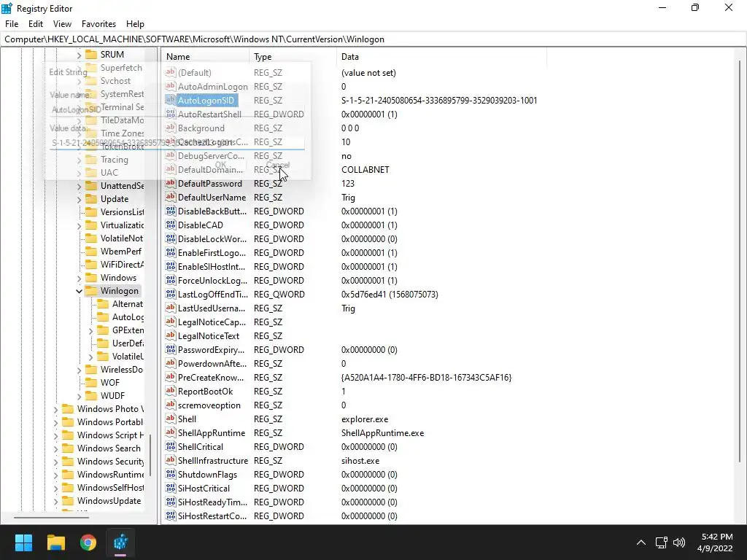
Task: Click the string icon of ShellInfrastructure
Action: (x=170, y=461)
